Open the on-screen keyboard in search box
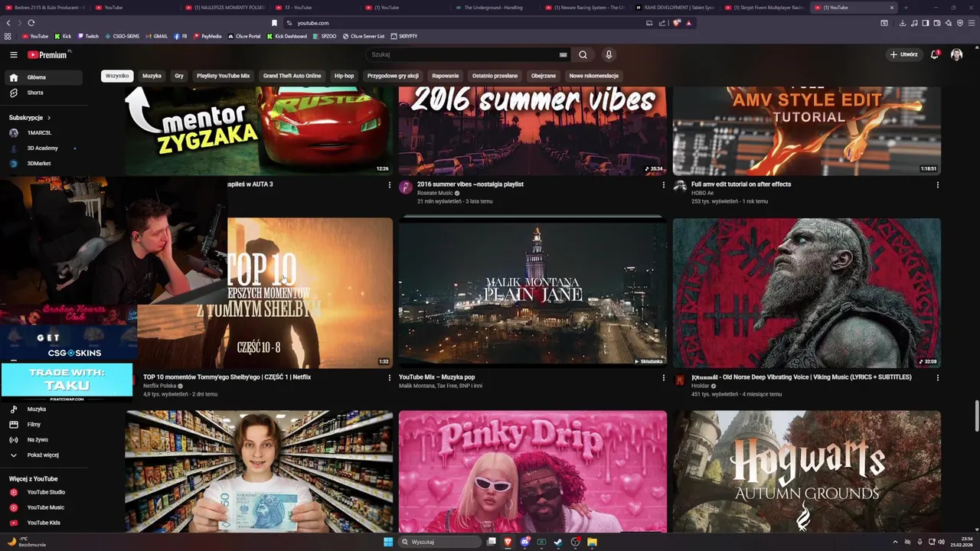 (x=563, y=54)
